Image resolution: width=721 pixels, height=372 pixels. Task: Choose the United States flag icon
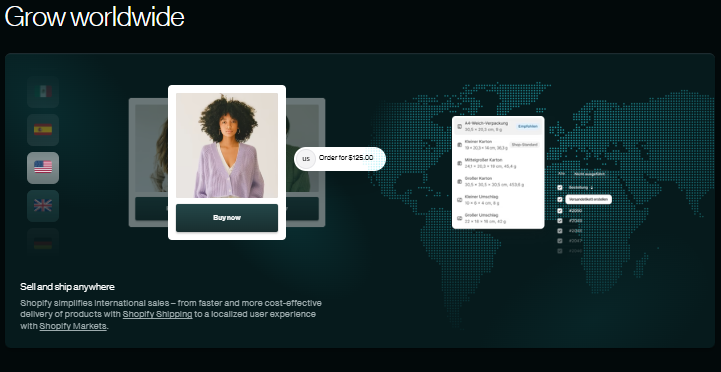tap(43, 167)
